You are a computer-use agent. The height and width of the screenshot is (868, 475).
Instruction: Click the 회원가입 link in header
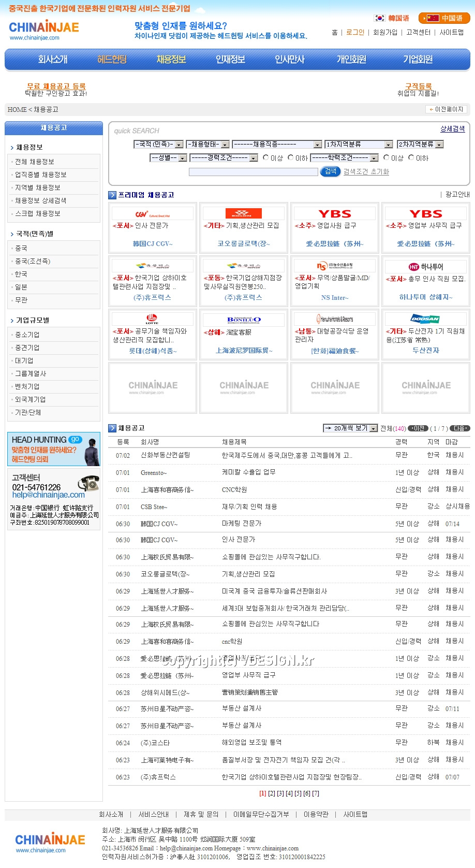click(x=385, y=32)
